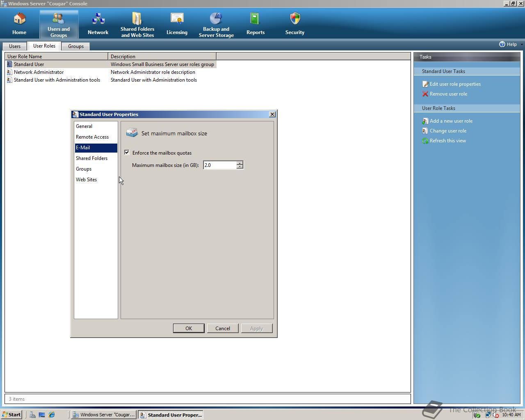Open the Network section icon
Image resolution: width=525 pixels, height=420 pixels.
point(98,19)
